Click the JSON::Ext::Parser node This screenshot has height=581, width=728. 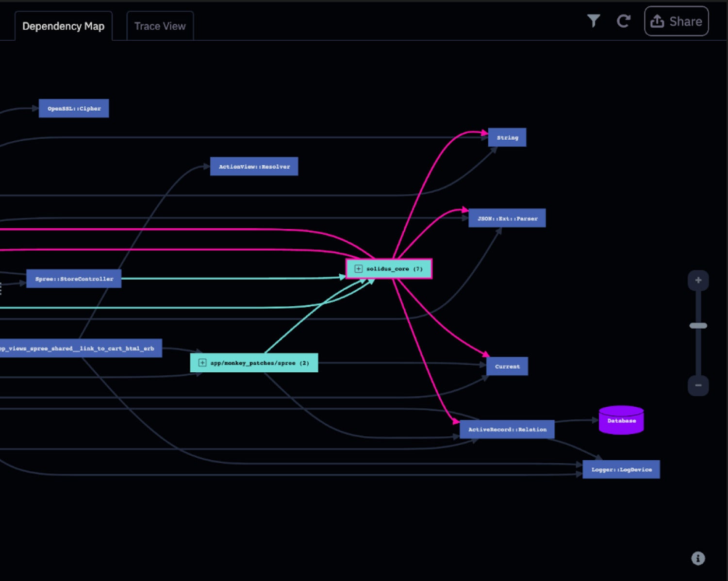click(x=507, y=218)
